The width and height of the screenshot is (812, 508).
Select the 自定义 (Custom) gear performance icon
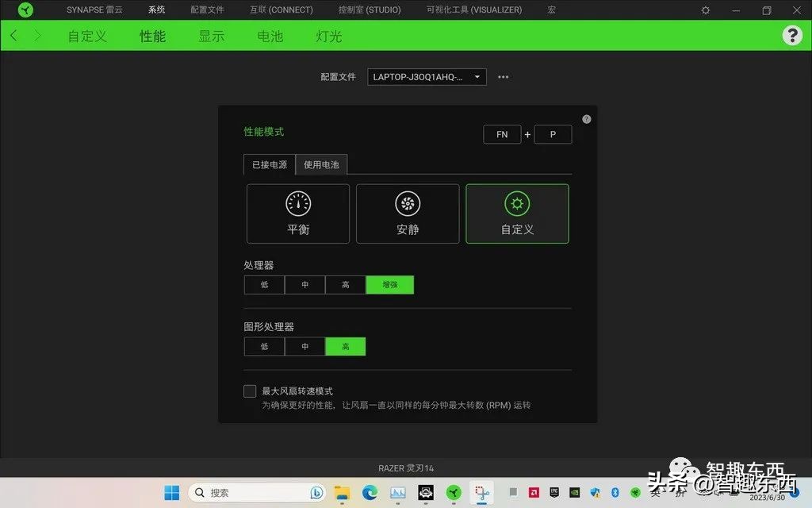(x=517, y=213)
